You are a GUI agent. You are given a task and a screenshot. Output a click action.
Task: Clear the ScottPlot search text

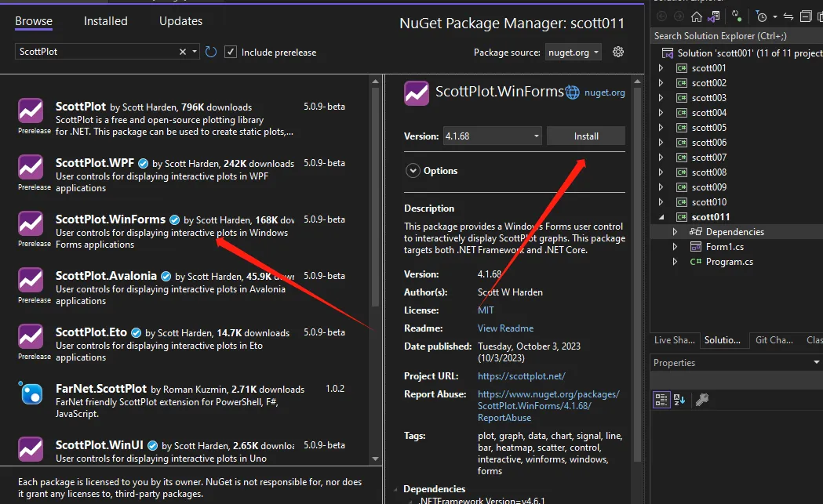pyautogui.click(x=183, y=52)
